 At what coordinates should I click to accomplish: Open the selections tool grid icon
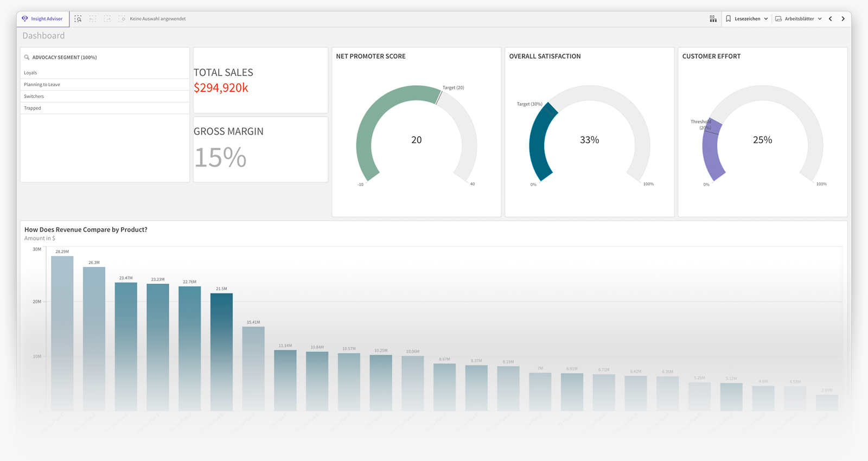pos(713,19)
